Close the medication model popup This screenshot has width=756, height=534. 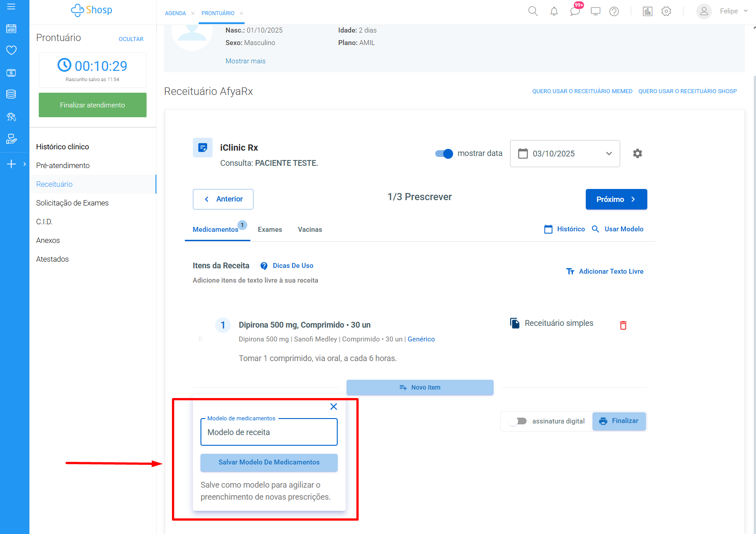[x=333, y=407]
